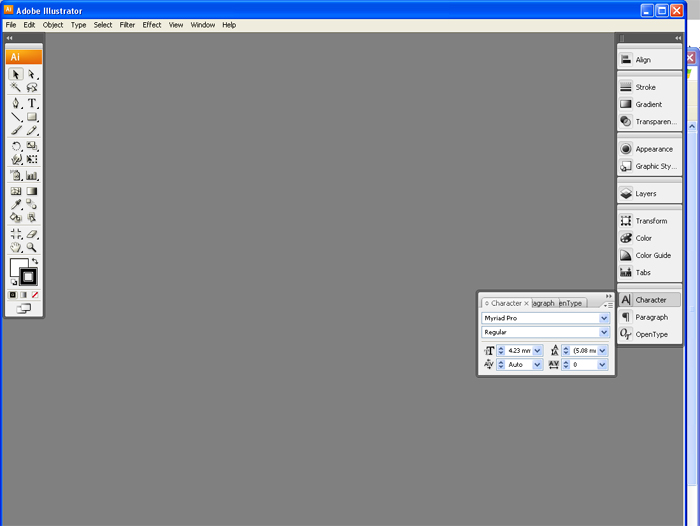Select the Warp tool

click(16, 159)
